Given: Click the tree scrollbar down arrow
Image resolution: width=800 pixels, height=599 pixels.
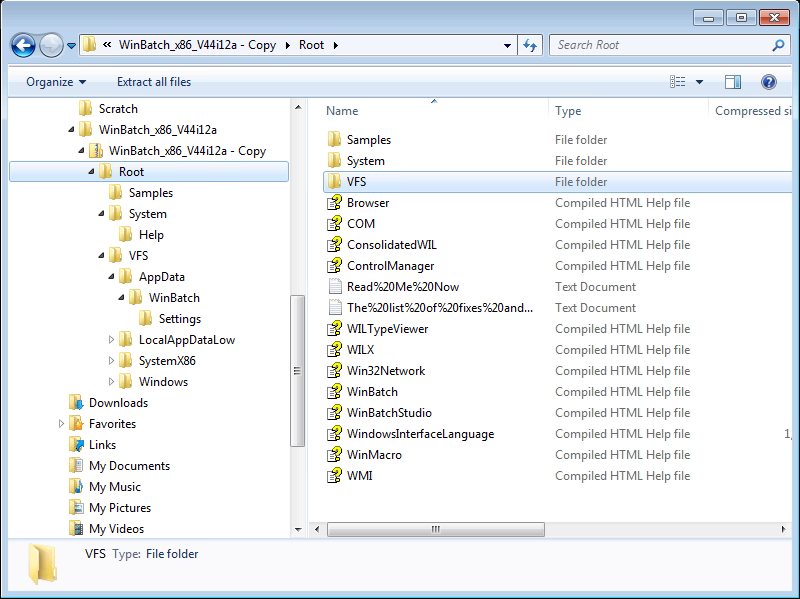Looking at the screenshot, I should (x=298, y=530).
